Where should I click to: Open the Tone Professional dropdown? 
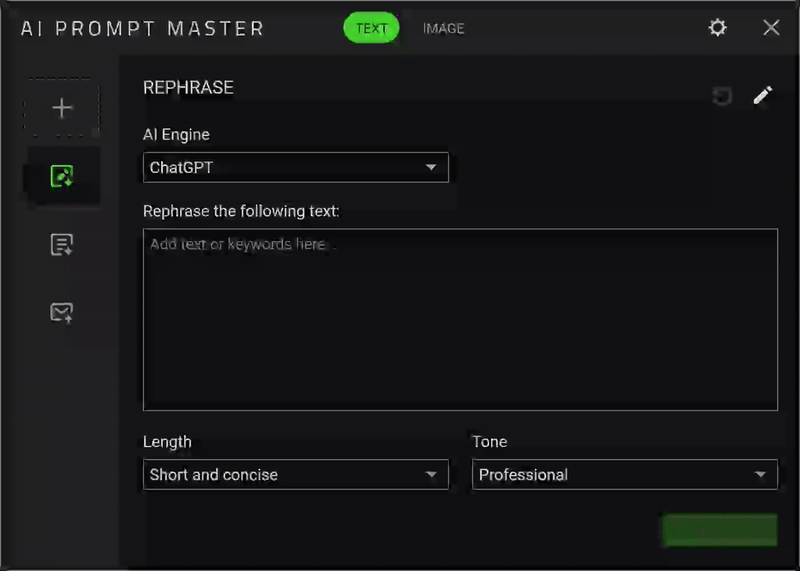pyautogui.click(x=625, y=475)
